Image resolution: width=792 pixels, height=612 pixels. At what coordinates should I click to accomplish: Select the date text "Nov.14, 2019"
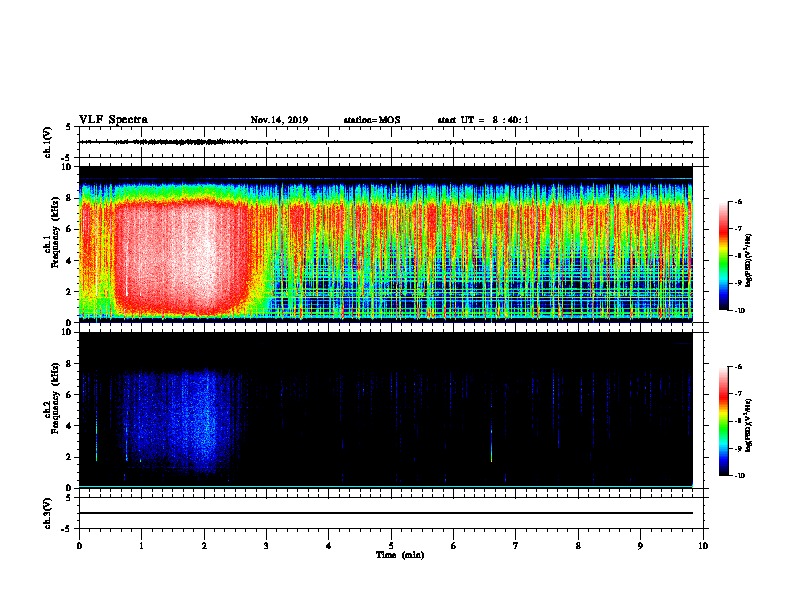tap(279, 120)
